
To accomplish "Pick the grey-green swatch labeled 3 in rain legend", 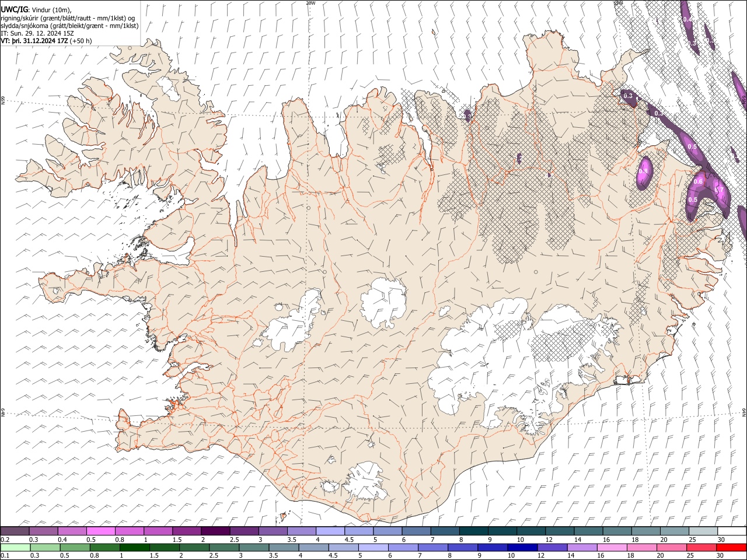I will (254, 547).
